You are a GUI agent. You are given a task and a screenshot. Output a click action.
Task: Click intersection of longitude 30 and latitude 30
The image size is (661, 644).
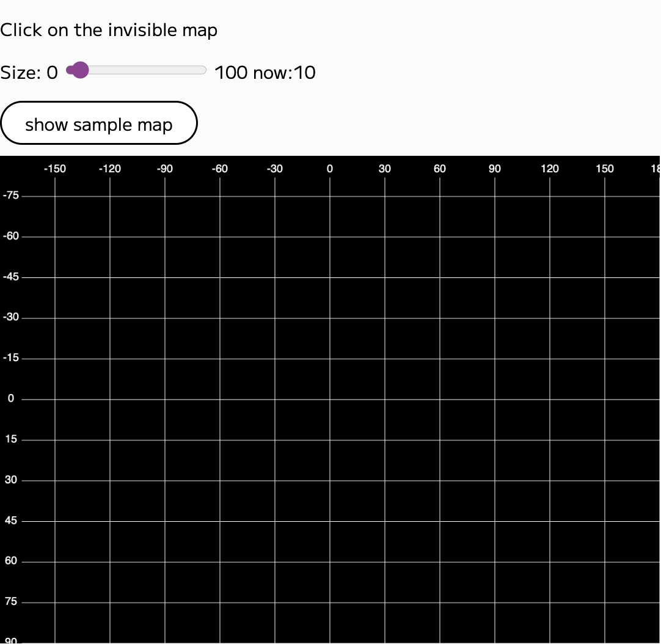click(385, 480)
